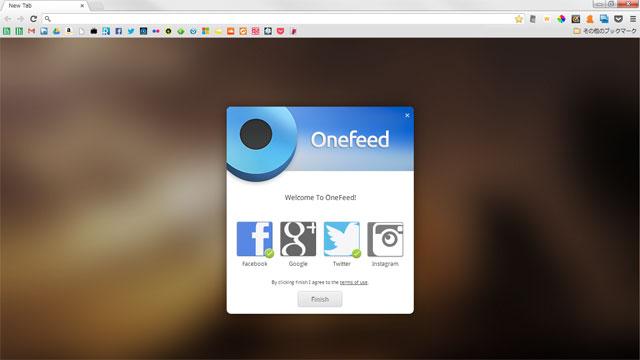Bookmark this page with the star
Screen dimensions: 640x360
518,19
